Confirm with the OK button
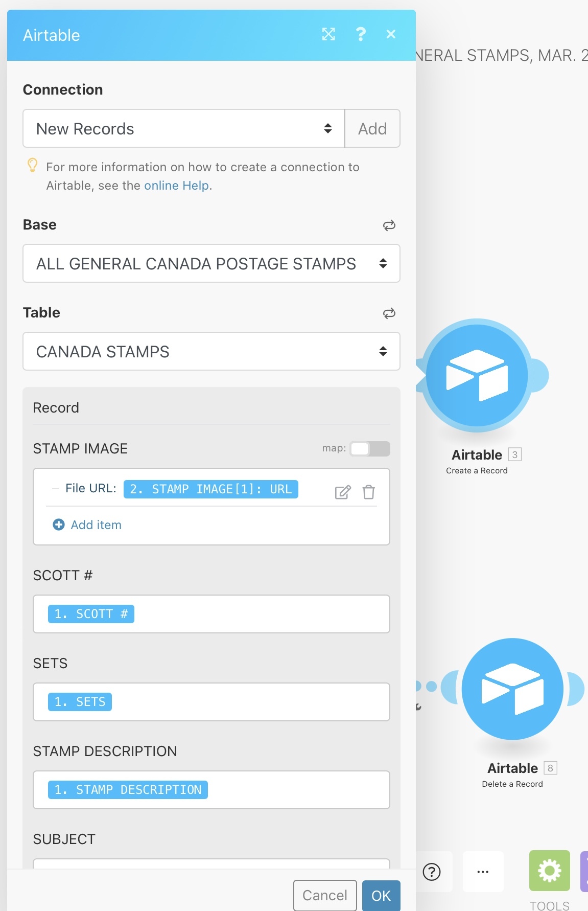Viewport: 588px width, 911px height. [x=381, y=895]
